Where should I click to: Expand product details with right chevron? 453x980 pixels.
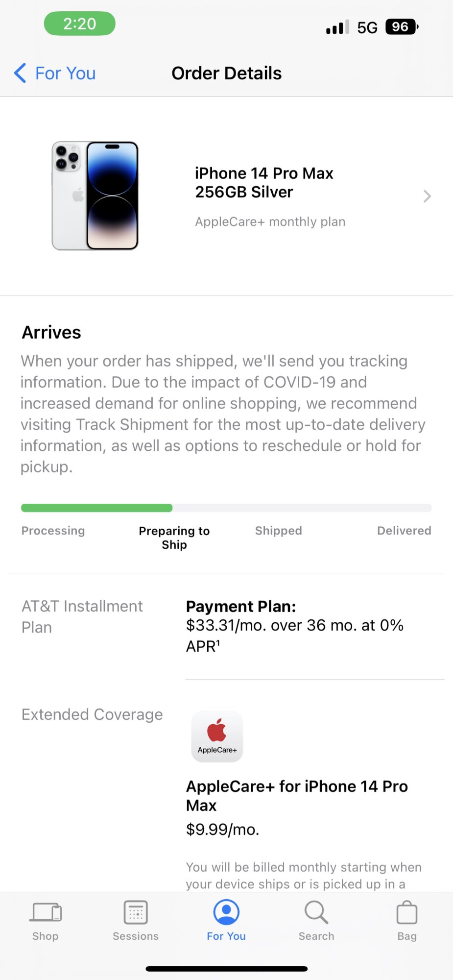[x=427, y=196]
